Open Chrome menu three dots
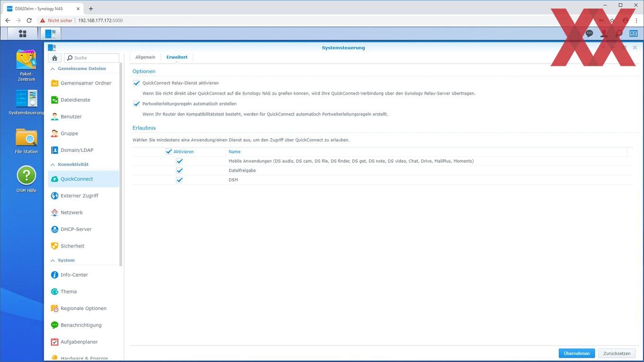This screenshot has height=362, width=644. (x=636, y=20)
